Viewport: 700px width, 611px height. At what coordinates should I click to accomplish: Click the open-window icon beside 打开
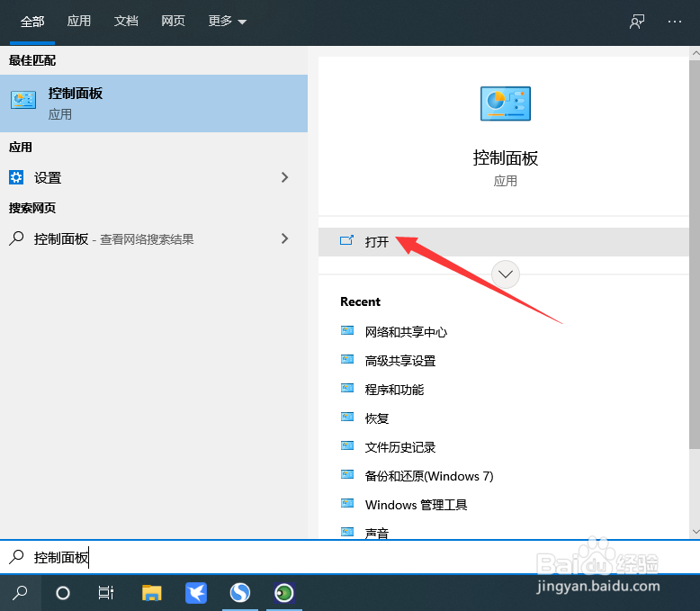pyautogui.click(x=347, y=241)
